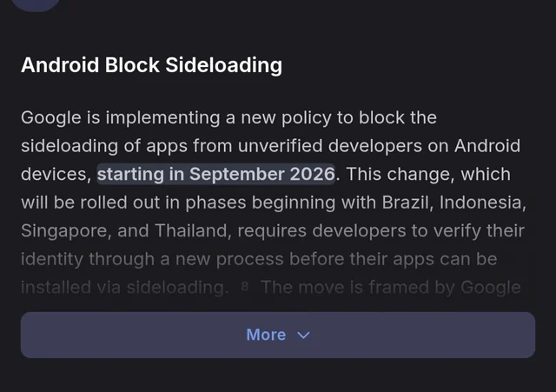Click the word "Google" starting the paragraph
Screen dimensions: 556x392
coord(50,116)
